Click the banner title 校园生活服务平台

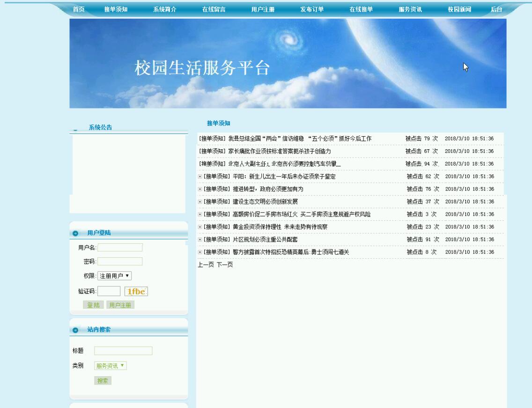click(202, 68)
